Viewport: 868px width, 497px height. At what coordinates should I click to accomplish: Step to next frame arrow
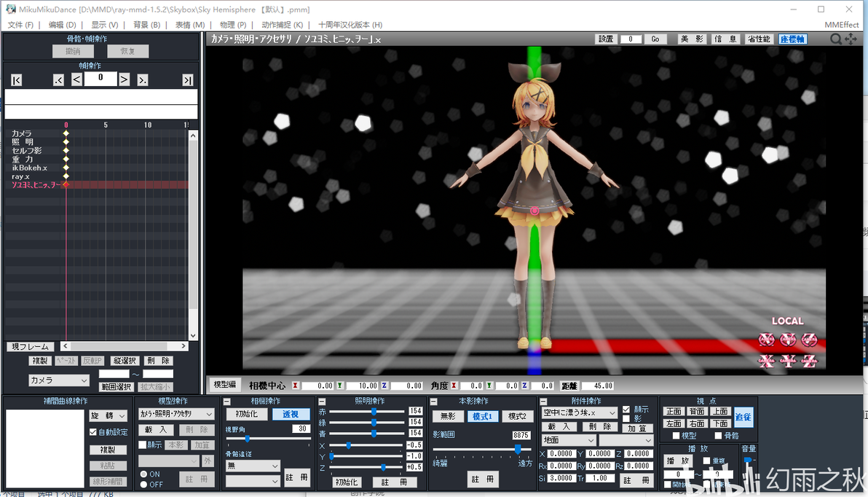coord(124,79)
